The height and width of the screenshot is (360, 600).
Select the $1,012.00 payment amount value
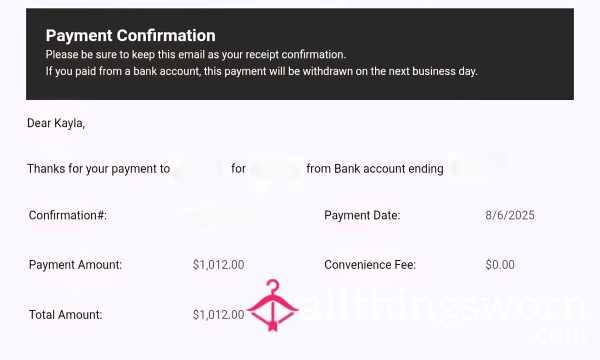coord(218,265)
